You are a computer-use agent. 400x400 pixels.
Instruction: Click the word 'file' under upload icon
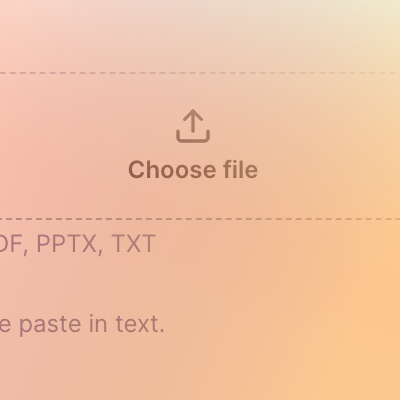(240, 170)
